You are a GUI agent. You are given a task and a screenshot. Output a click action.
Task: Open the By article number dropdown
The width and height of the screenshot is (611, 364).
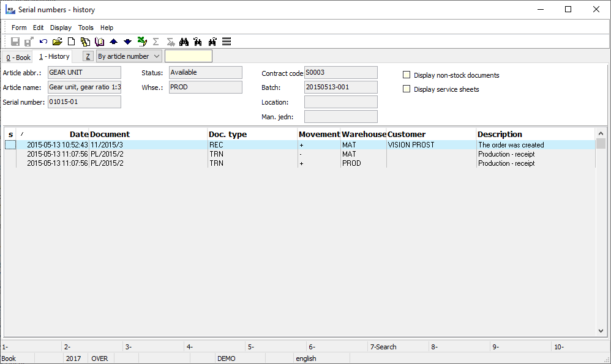[x=129, y=56]
